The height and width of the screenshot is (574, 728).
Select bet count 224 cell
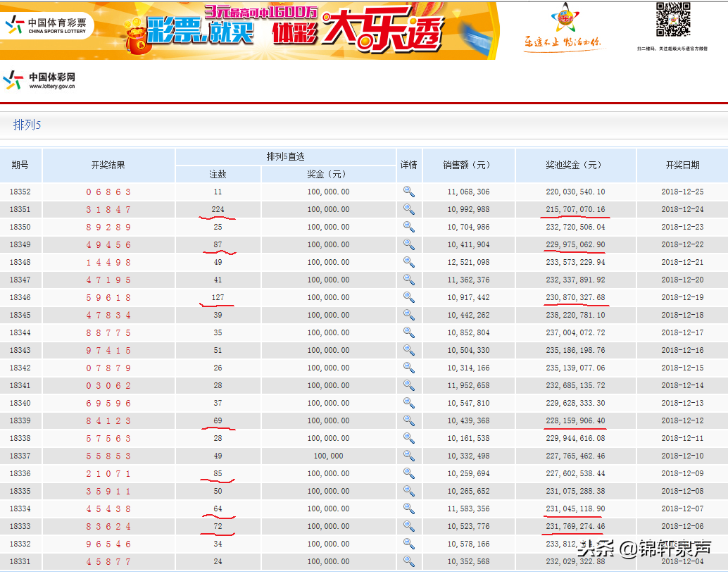coord(218,209)
